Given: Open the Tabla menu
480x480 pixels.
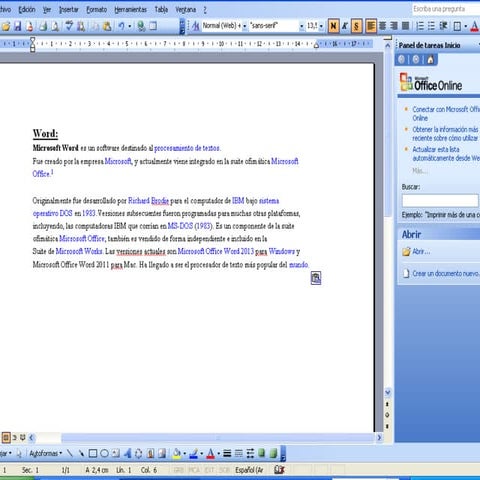Looking at the screenshot, I should (161, 10).
